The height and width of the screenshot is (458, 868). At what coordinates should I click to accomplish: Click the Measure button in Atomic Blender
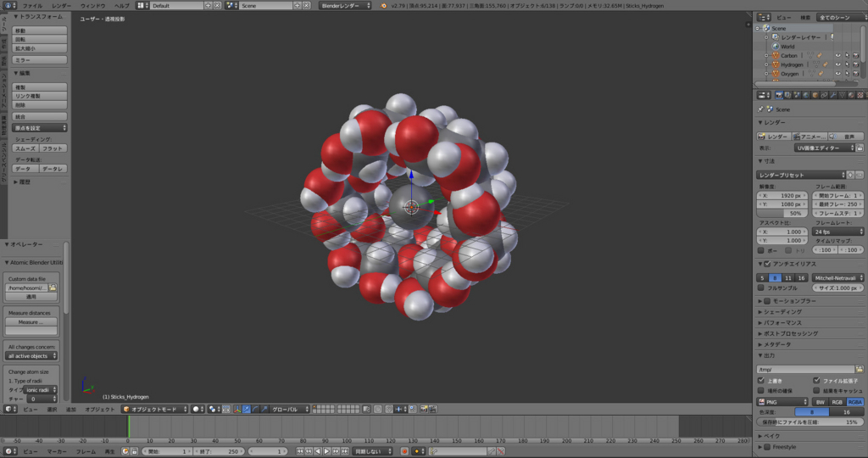[x=31, y=321]
